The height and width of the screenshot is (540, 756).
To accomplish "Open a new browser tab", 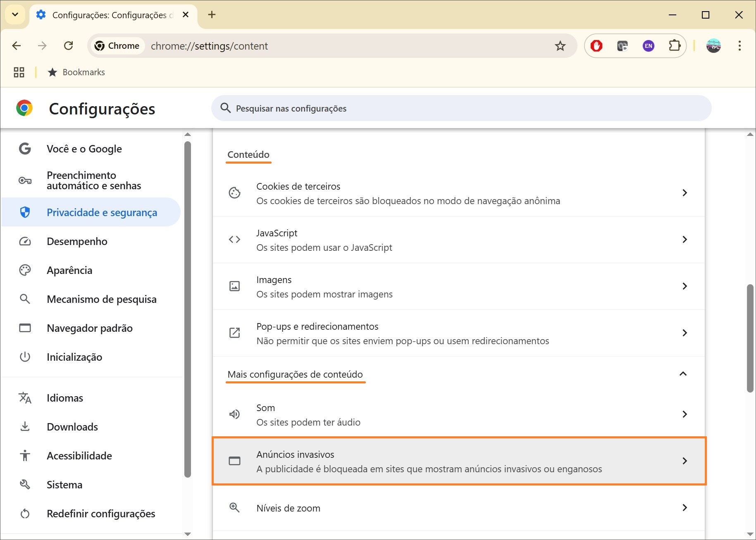I will coord(212,15).
